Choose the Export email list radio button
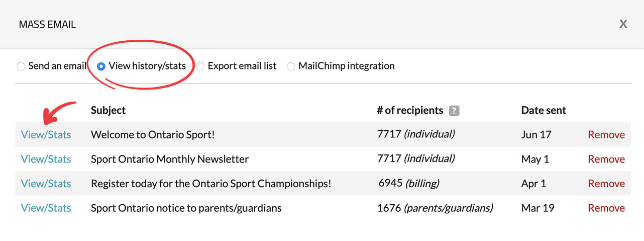The image size is (644, 241). pyautogui.click(x=200, y=66)
